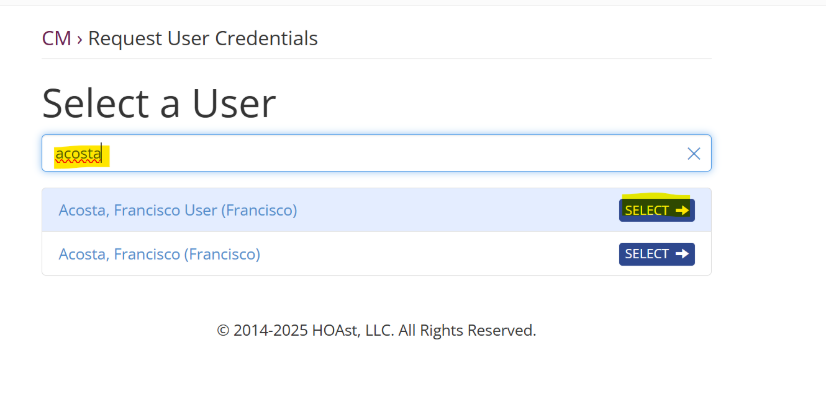Click arrow icon on second SELECT button
This screenshot has height=405, width=826.
682,254
